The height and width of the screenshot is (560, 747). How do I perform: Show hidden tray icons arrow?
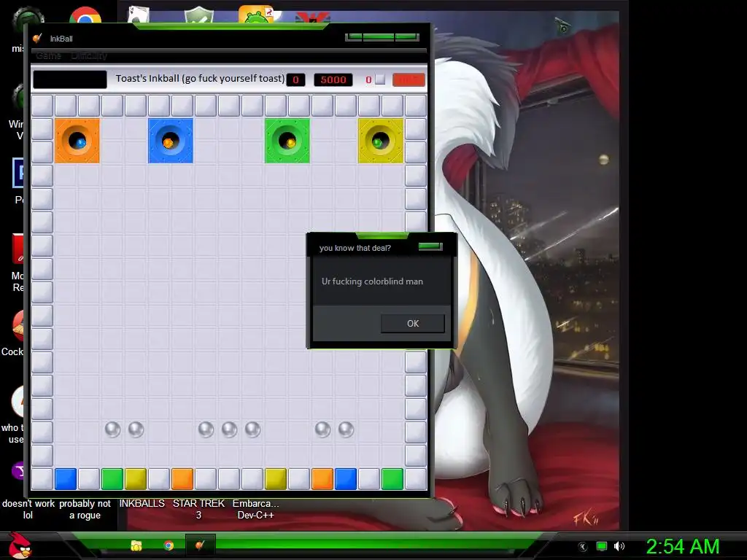coord(582,547)
